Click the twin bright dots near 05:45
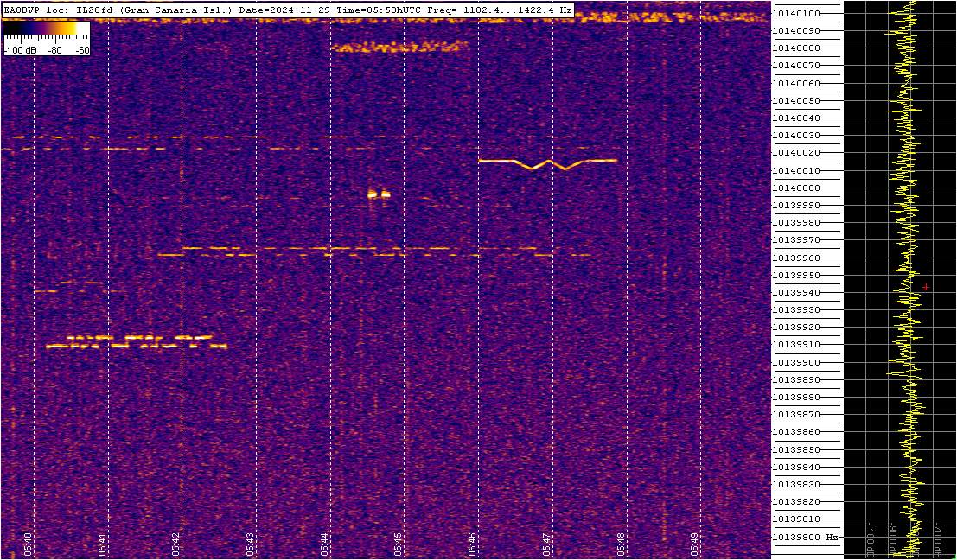957x560 pixels. click(379, 194)
